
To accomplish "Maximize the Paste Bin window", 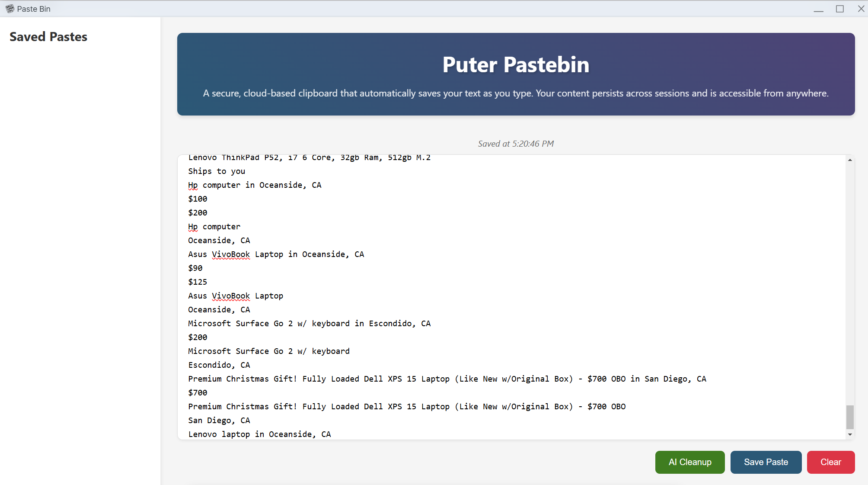I will [x=839, y=9].
